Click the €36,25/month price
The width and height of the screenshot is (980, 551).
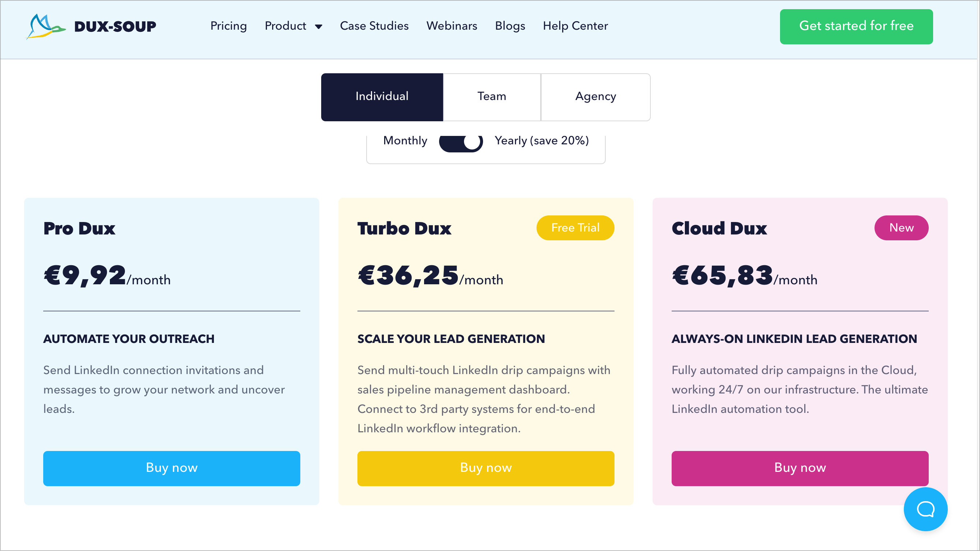[430, 275]
